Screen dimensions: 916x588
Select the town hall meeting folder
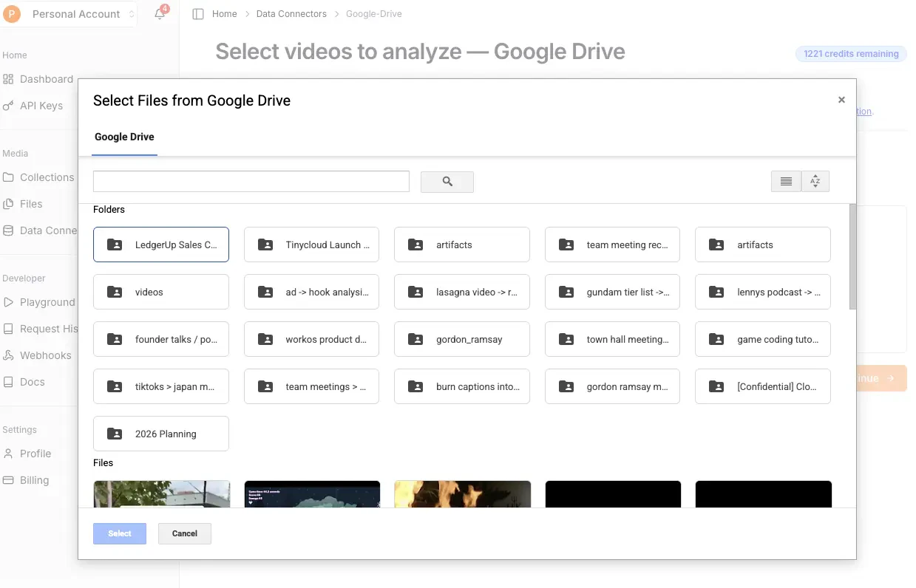pos(613,339)
